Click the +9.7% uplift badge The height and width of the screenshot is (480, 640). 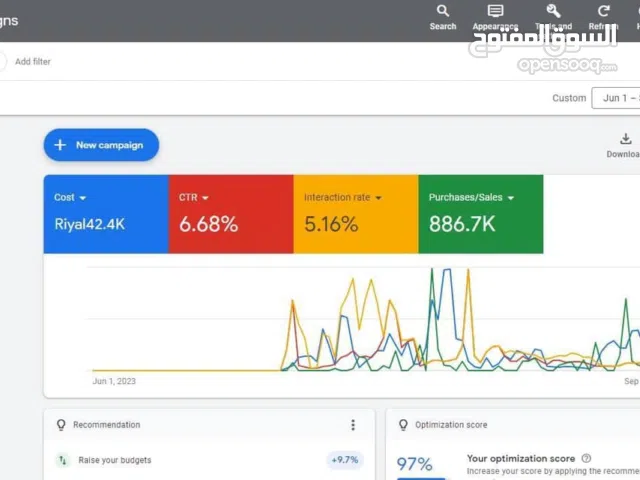(345, 460)
